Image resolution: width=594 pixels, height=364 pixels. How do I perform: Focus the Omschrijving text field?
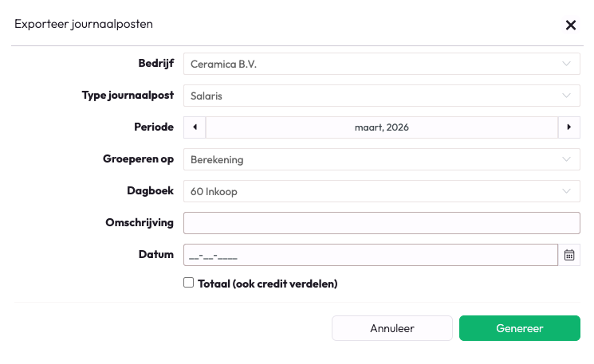coord(381,223)
